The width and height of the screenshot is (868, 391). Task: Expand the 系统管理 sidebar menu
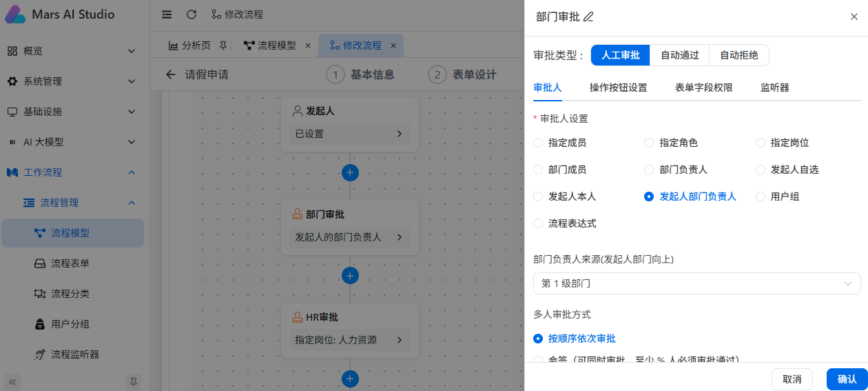(x=132, y=81)
